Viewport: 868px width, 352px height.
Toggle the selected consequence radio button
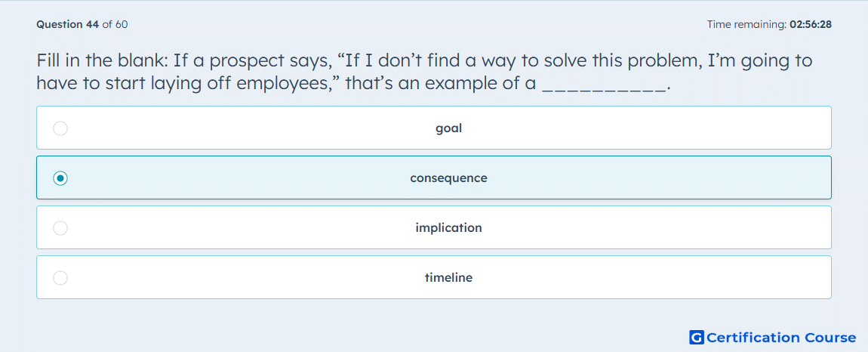pyautogui.click(x=60, y=178)
